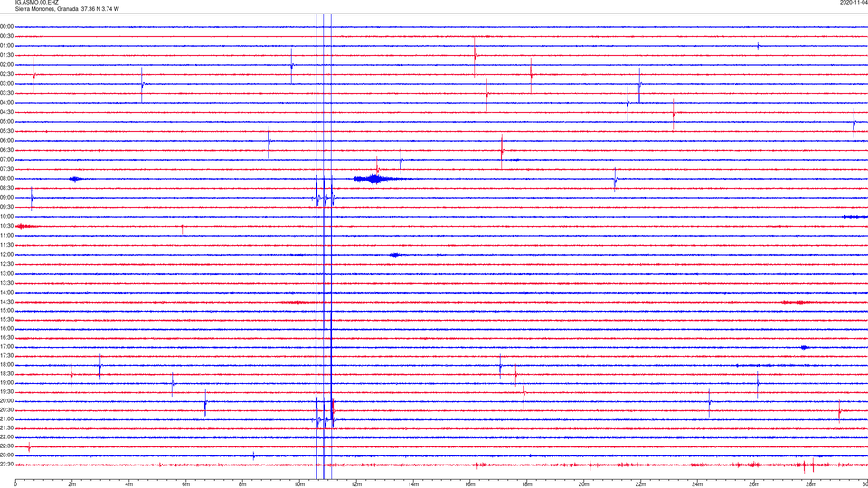Image resolution: width=868 pixels, height=488 pixels.
Task: Select the 13:30 trace time label
Action: [x=6, y=283]
